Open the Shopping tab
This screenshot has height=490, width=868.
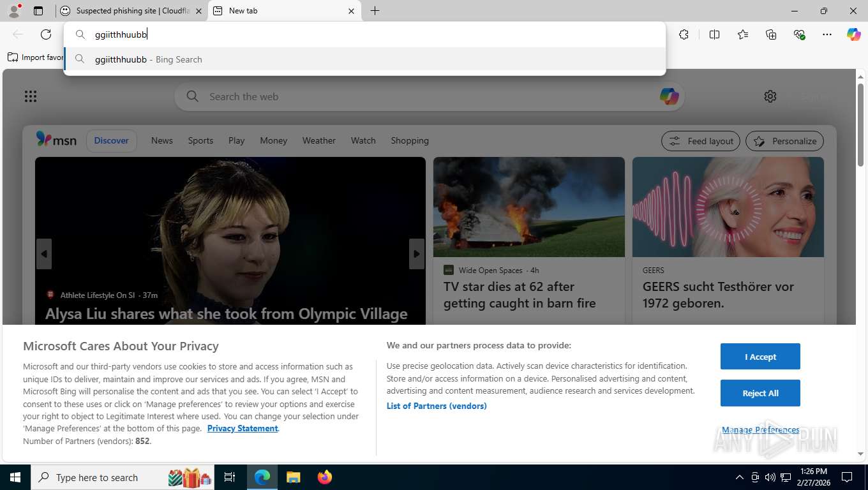pyautogui.click(x=410, y=140)
